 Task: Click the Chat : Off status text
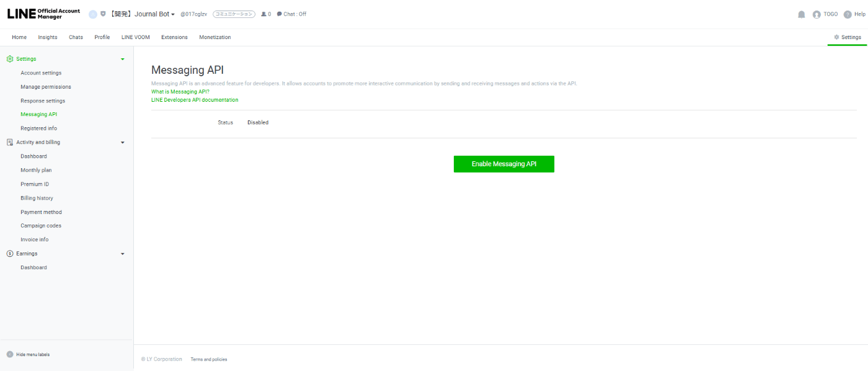295,14
